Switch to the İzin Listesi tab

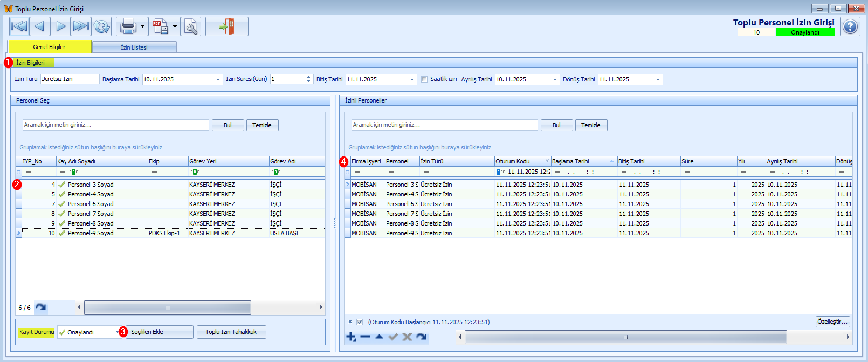click(134, 47)
